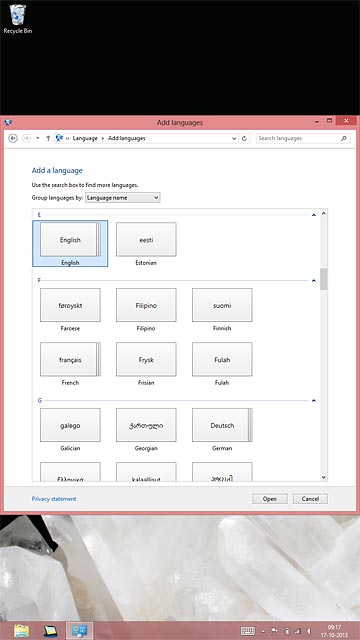The height and width of the screenshot is (640, 360).
Task: Show hidden tray icons arrow
Action: (x=263, y=631)
